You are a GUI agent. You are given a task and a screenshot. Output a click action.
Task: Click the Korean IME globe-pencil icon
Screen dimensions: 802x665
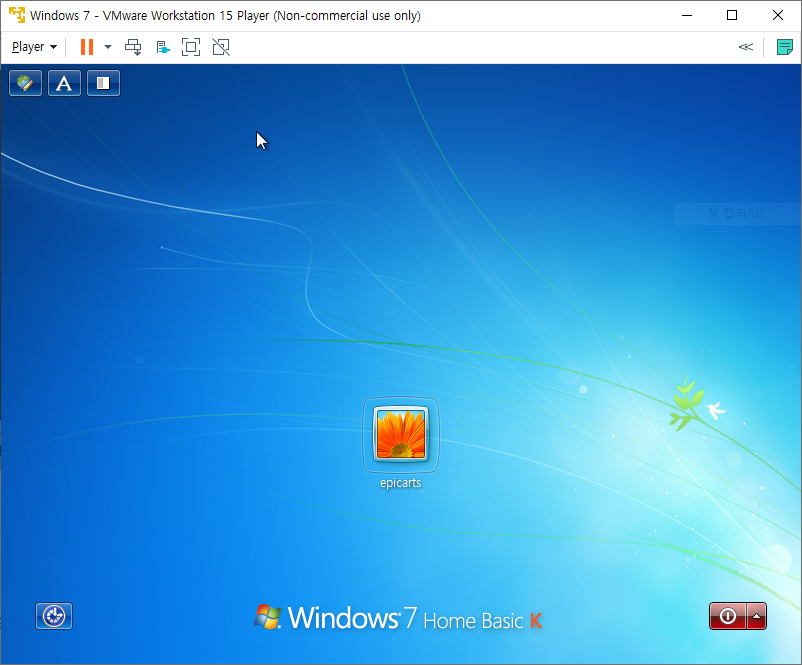[25, 83]
